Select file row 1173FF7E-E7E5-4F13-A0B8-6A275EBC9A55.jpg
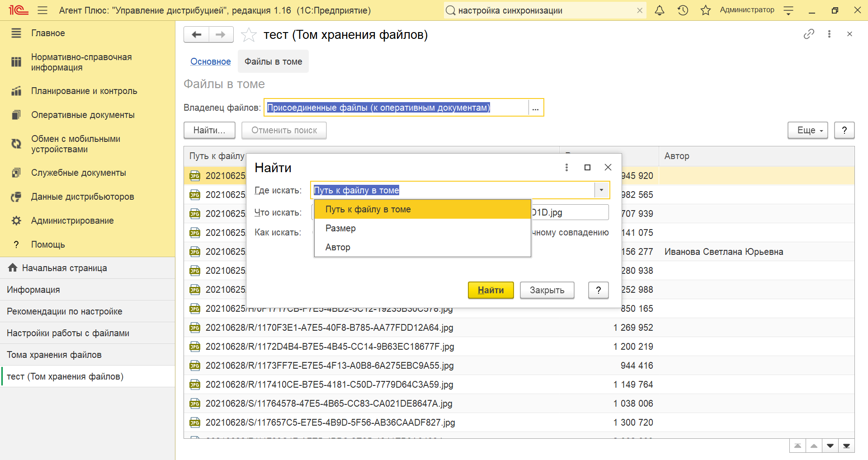 pos(519,366)
